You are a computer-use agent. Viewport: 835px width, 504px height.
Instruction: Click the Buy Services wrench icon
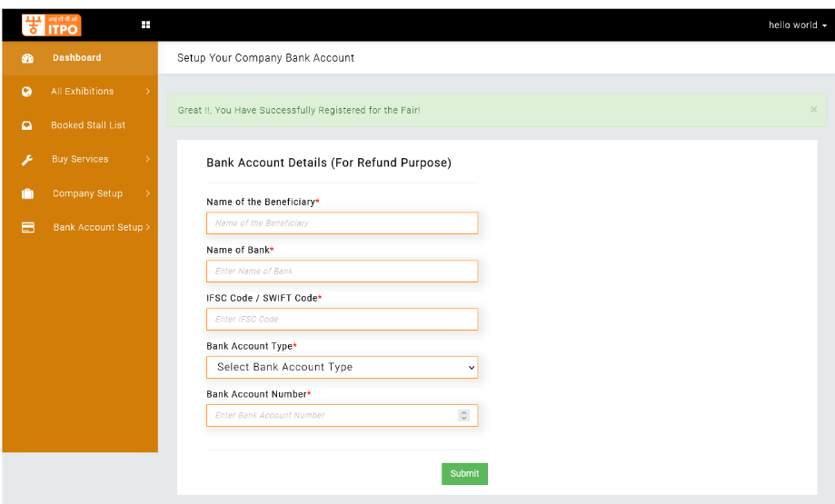tap(27, 159)
